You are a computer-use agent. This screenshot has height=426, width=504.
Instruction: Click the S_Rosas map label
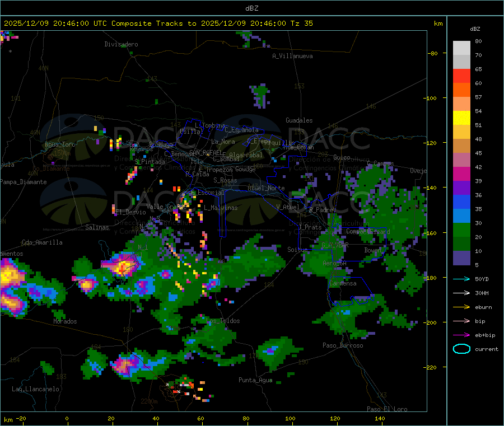225,180
